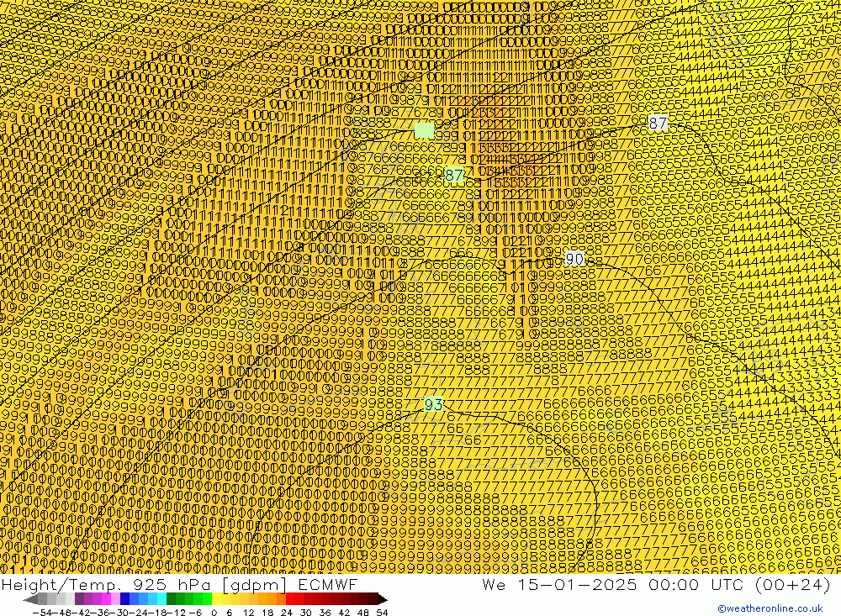Click the legend value 12

tap(248, 613)
